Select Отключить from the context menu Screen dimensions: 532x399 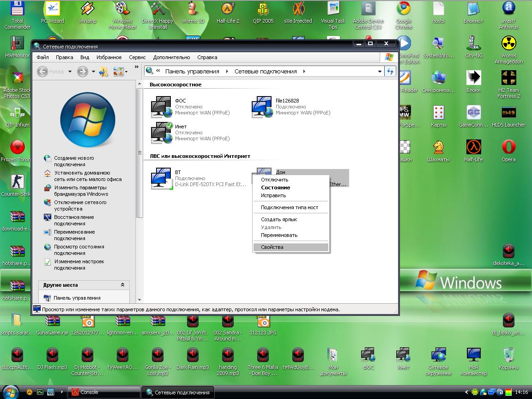click(274, 180)
